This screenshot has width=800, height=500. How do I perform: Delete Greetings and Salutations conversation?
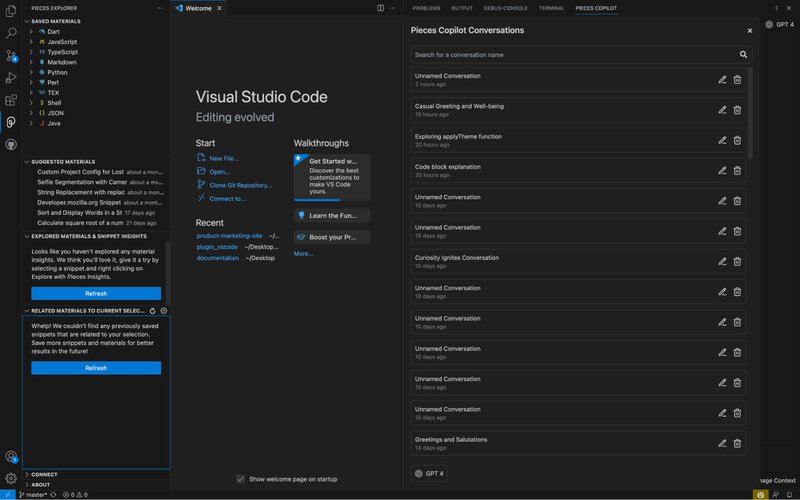[x=737, y=443]
